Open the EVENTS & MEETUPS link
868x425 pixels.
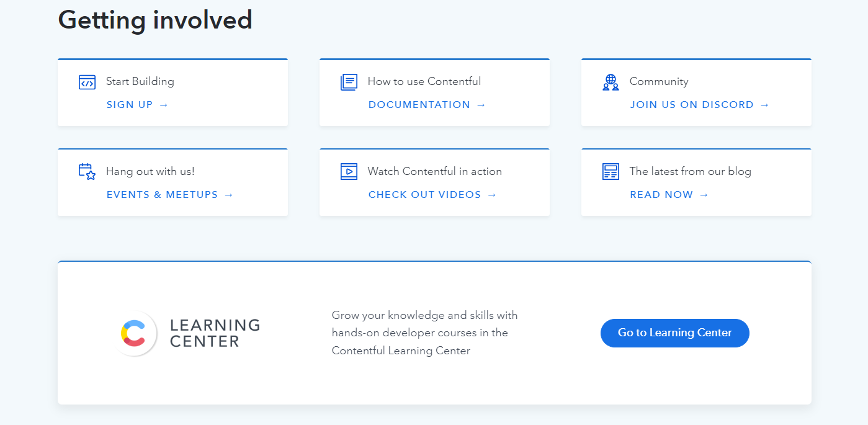click(170, 195)
